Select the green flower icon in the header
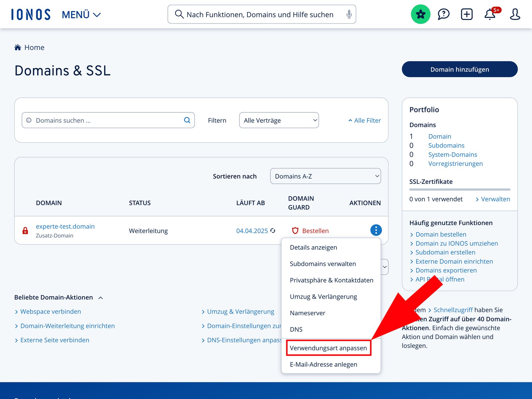Screen dimensions: 532x399 (420, 14)
